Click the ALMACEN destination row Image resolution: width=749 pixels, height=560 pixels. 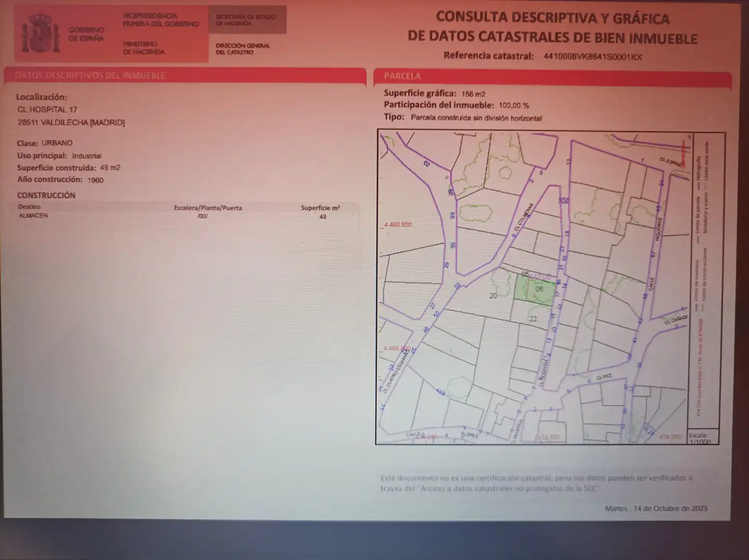click(179, 216)
